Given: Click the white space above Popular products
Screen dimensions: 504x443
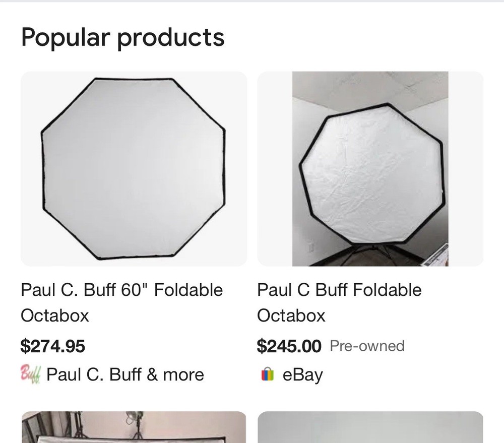Looking at the screenshot, I should click(x=252, y=10).
